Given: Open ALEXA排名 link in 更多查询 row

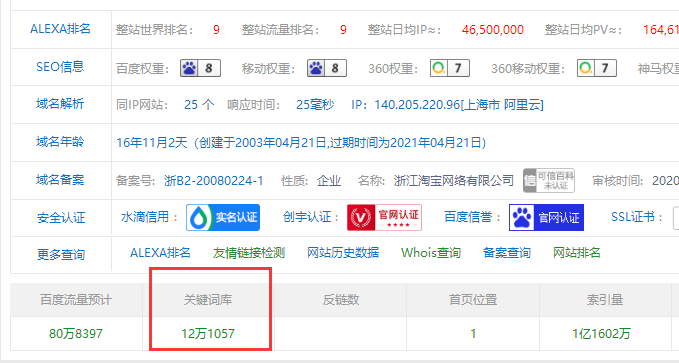Looking at the screenshot, I should pos(160,253).
